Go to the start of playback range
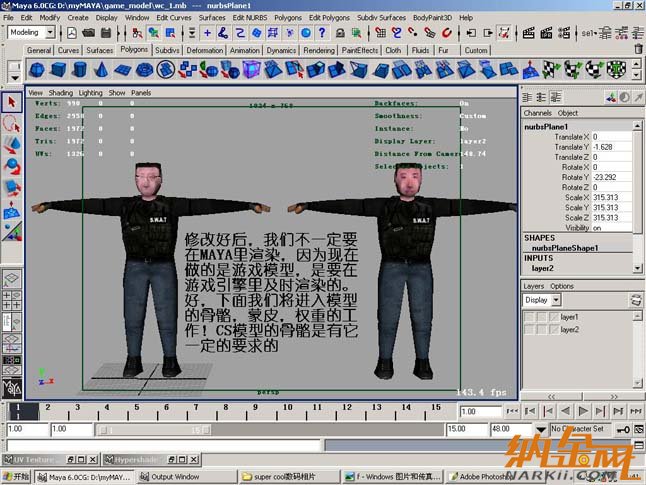Screen dimensions: 646x485 (x=512, y=411)
